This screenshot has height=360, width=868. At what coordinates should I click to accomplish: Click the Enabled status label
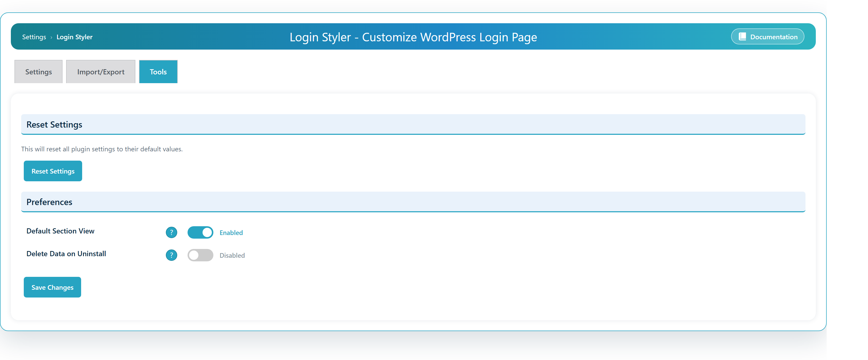(231, 233)
